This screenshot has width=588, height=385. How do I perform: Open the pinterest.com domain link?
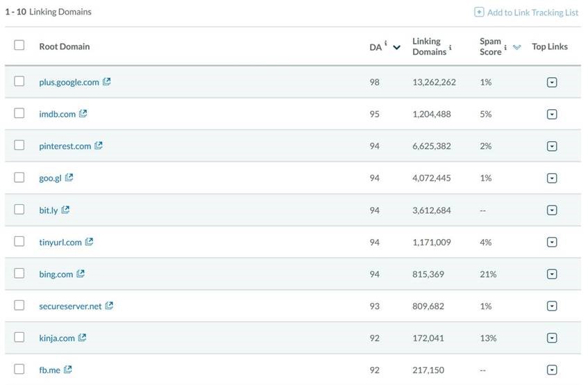click(x=65, y=146)
